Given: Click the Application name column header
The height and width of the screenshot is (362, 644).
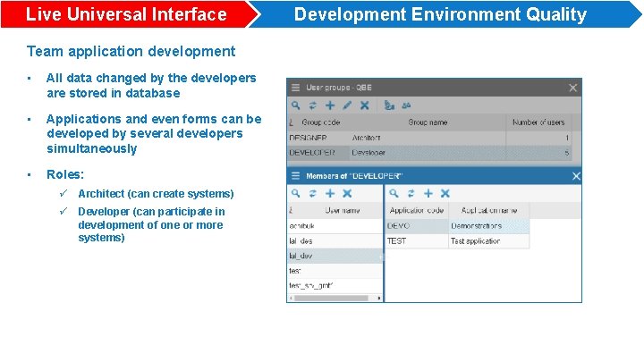Looking at the screenshot, I should (488, 211).
